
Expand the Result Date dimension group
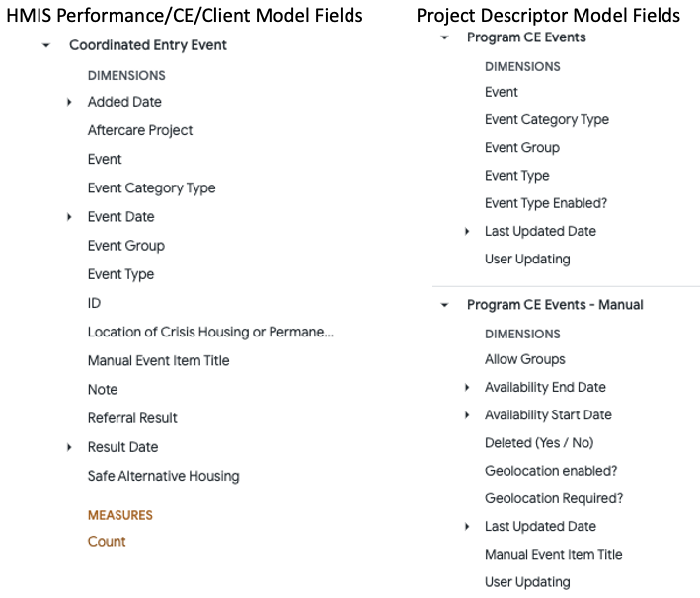click(x=69, y=447)
